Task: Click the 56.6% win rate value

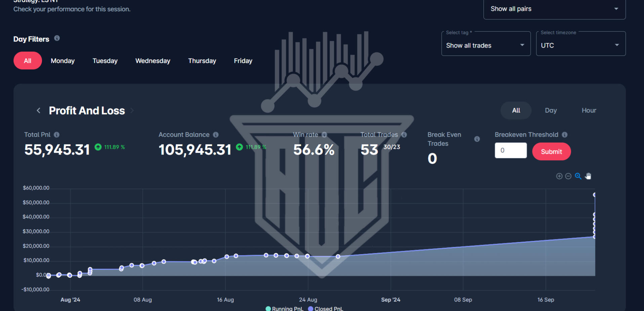Action: pyautogui.click(x=314, y=150)
